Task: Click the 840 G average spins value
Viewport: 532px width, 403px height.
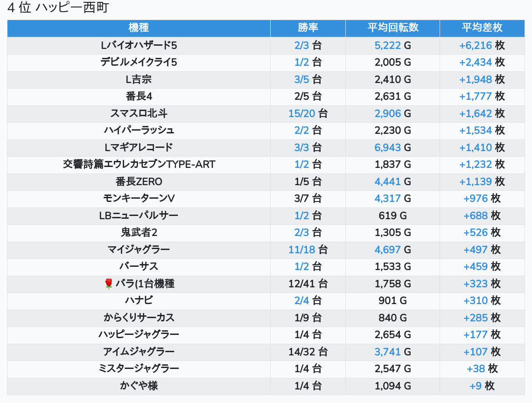Action: point(392,318)
